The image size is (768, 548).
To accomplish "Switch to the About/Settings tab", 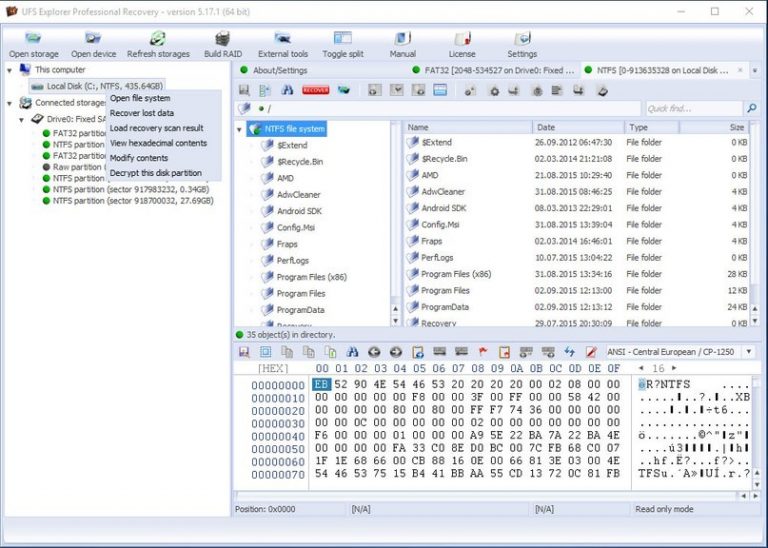I will tap(274, 71).
